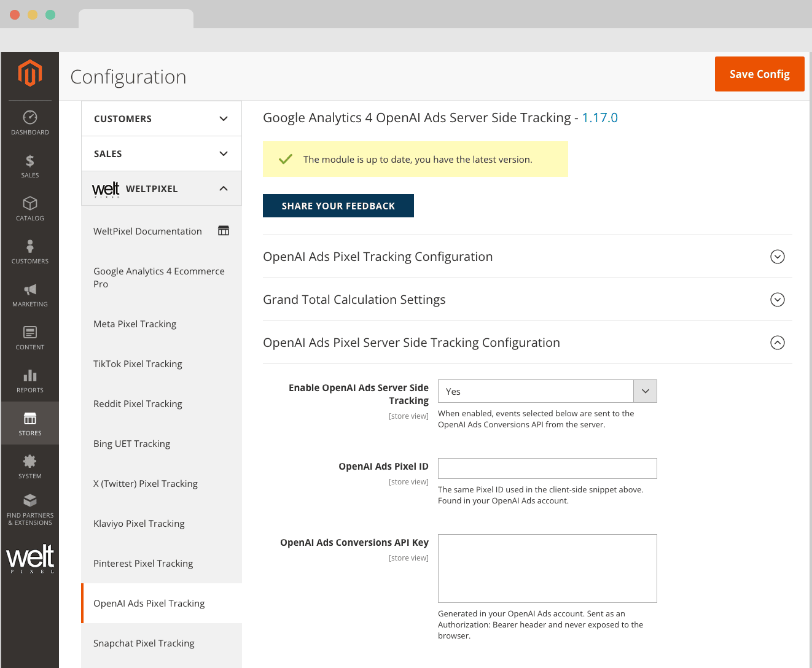
Task: Expand OpenAI Ads Pixel Tracking Configuration
Action: coord(528,257)
